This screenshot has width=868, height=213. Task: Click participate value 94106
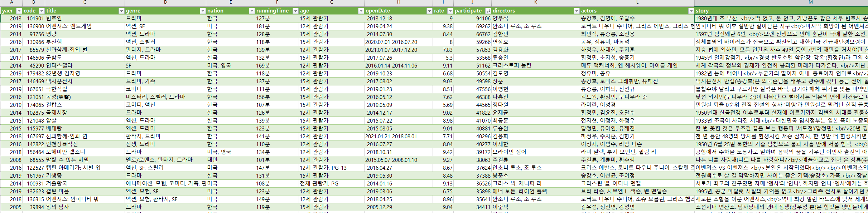click(x=472, y=18)
